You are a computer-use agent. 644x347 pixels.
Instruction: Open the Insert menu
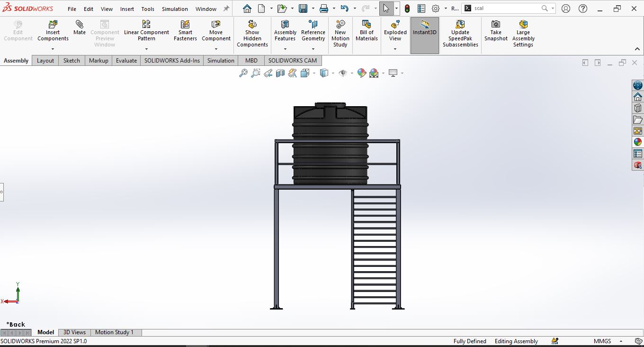127,9
